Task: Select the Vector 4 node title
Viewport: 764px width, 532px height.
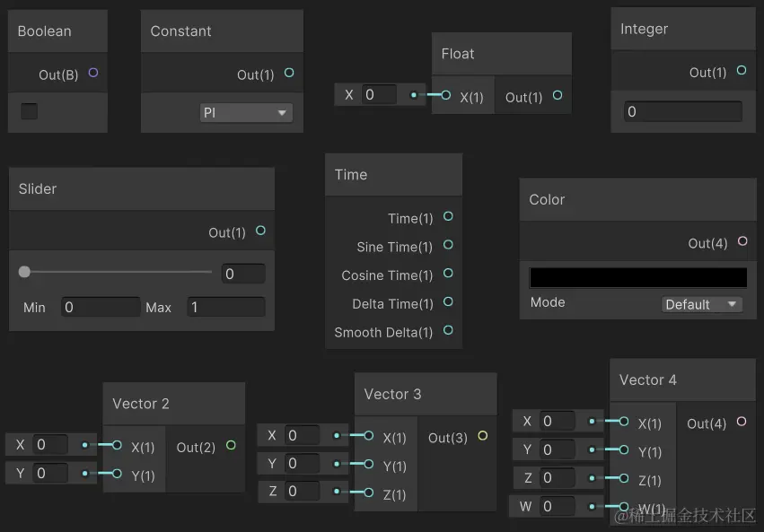Action: [648, 380]
